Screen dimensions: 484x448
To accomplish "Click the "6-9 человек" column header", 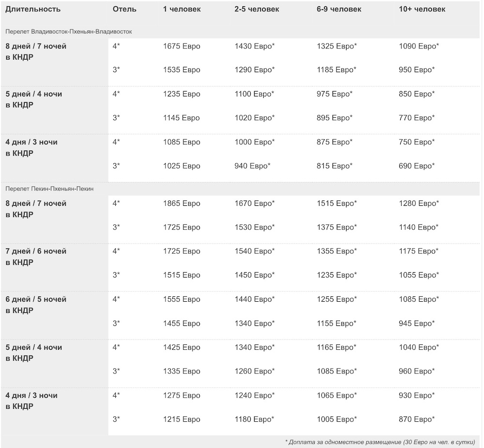I will pyautogui.click(x=339, y=9).
